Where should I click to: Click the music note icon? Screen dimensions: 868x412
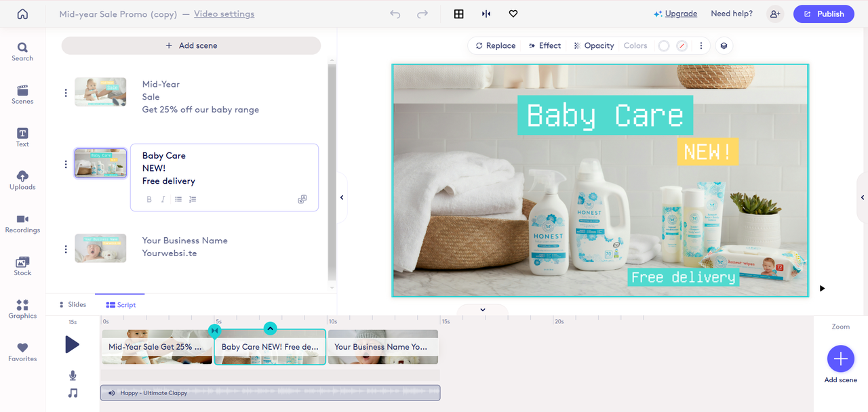click(x=73, y=393)
